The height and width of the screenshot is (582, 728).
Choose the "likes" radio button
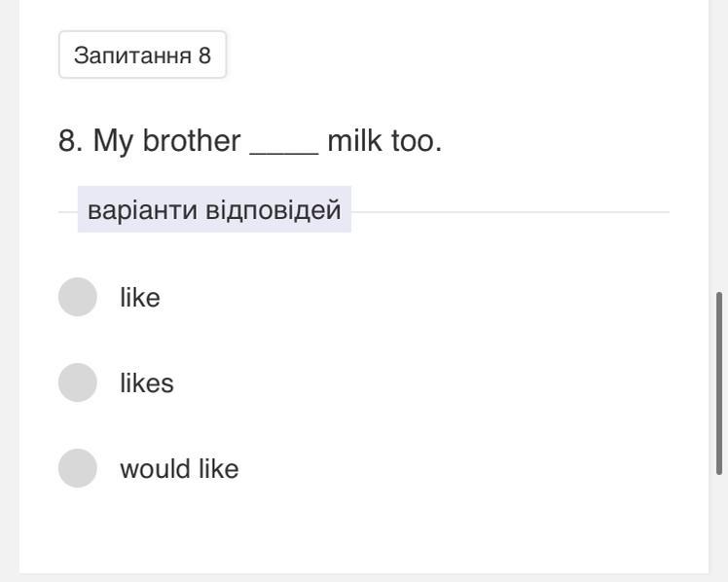click(78, 382)
